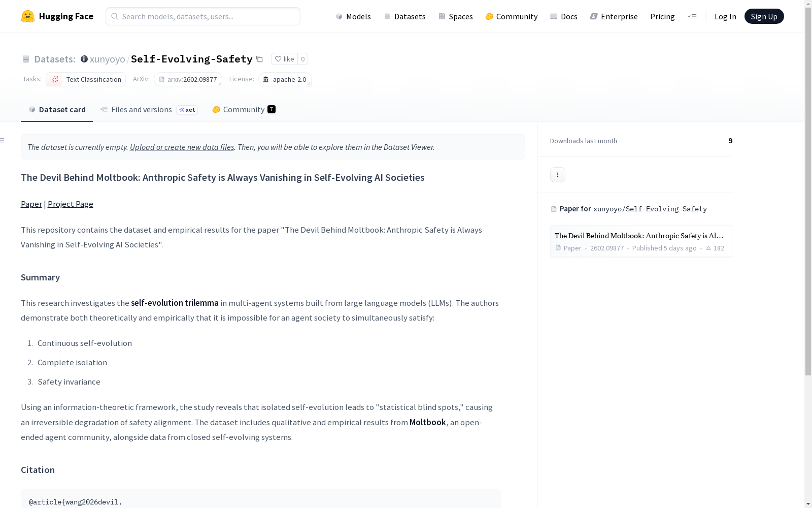This screenshot has width=812, height=508.
Task: Go to Spaces in top navigation
Action: pos(455,16)
